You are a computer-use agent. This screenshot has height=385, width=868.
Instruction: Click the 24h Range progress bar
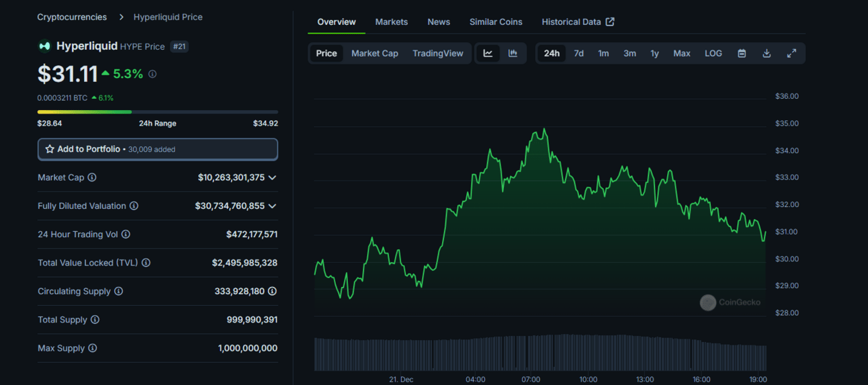point(158,112)
